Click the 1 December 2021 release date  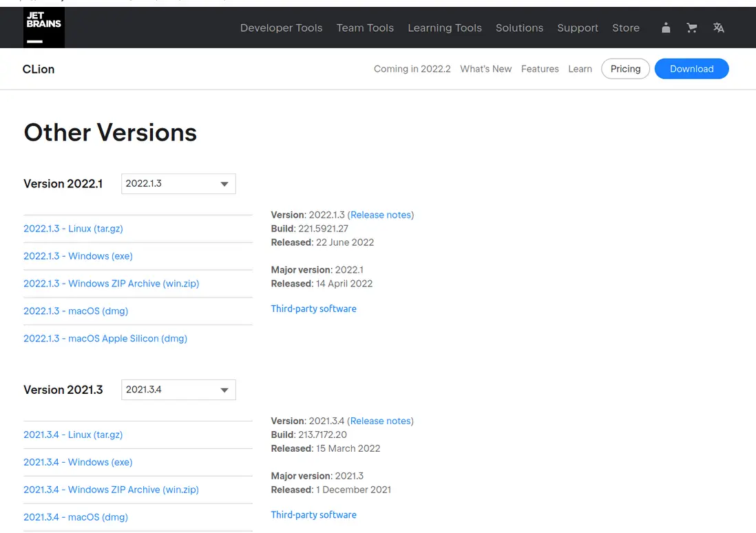coord(353,490)
